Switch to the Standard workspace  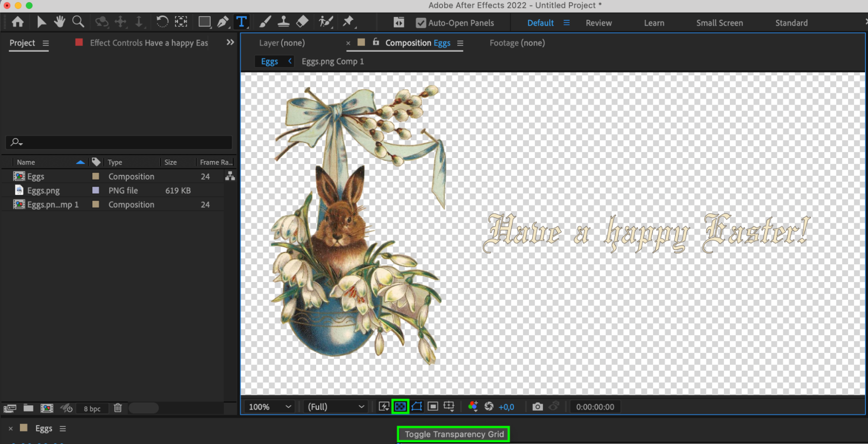coord(791,23)
